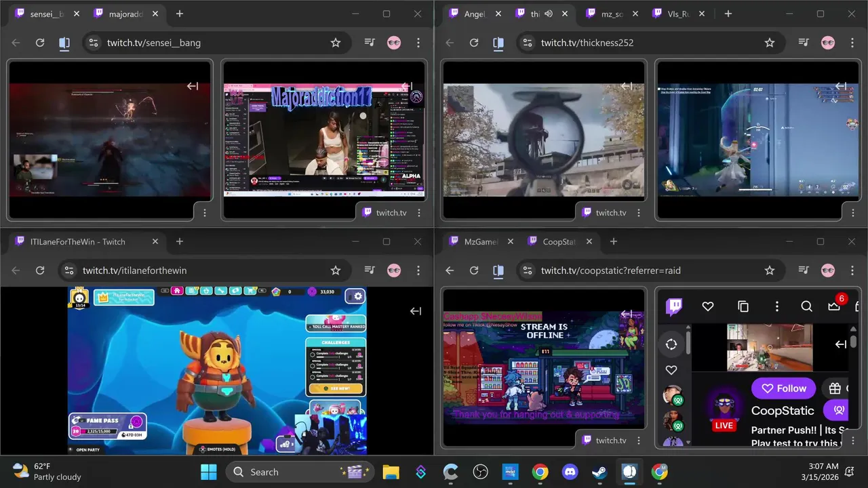Image resolution: width=868 pixels, height=488 pixels.
Task: Click the Majoraddiction11 stream video
Action: (x=324, y=140)
